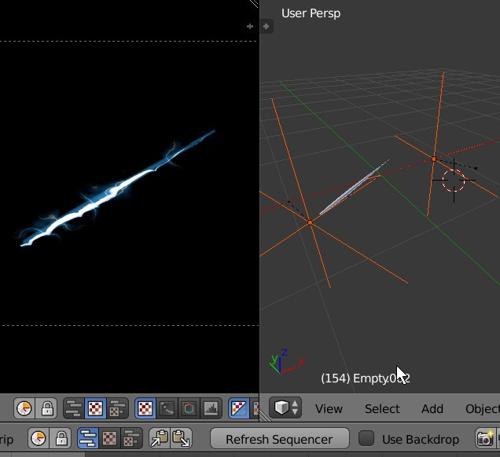The height and width of the screenshot is (457, 500).
Task: Select Color and Alpha channel display
Action: (x=239, y=408)
